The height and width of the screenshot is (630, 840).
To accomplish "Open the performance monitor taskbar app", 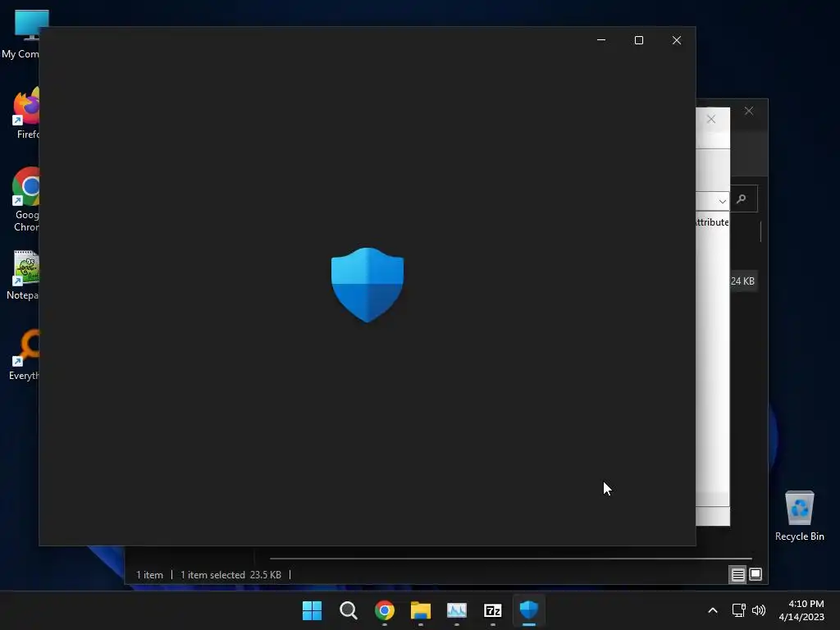I will click(x=456, y=610).
